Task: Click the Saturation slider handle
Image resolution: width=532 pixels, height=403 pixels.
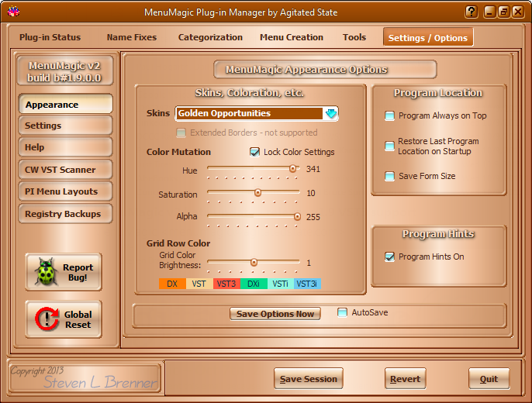Action: coord(257,193)
